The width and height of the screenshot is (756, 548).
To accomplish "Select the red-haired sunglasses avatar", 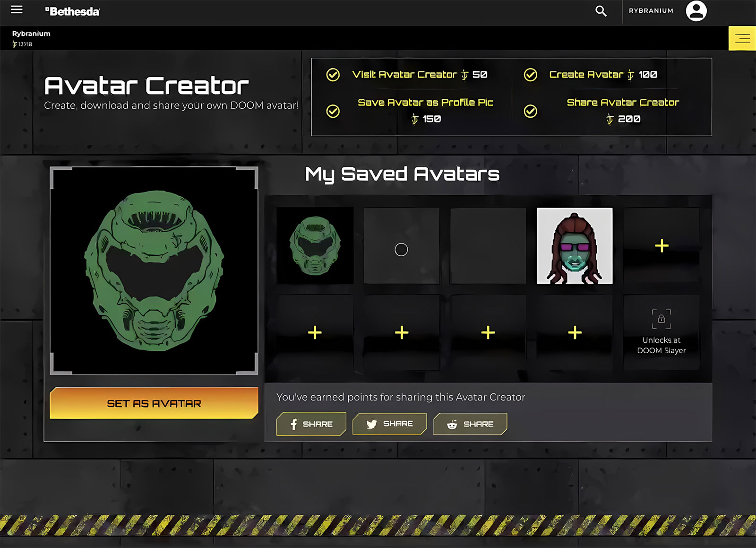I will click(x=575, y=246).
